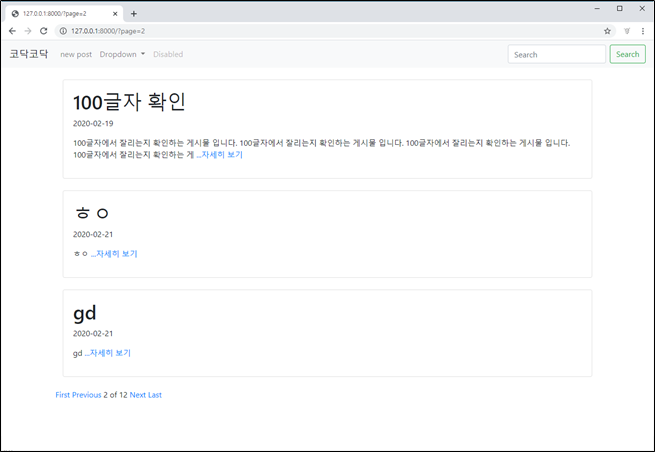Image resolution: width=655 pixels, height=452 pixels.
Task: Click the Disabled nav item
Action: tap(168, 54)
